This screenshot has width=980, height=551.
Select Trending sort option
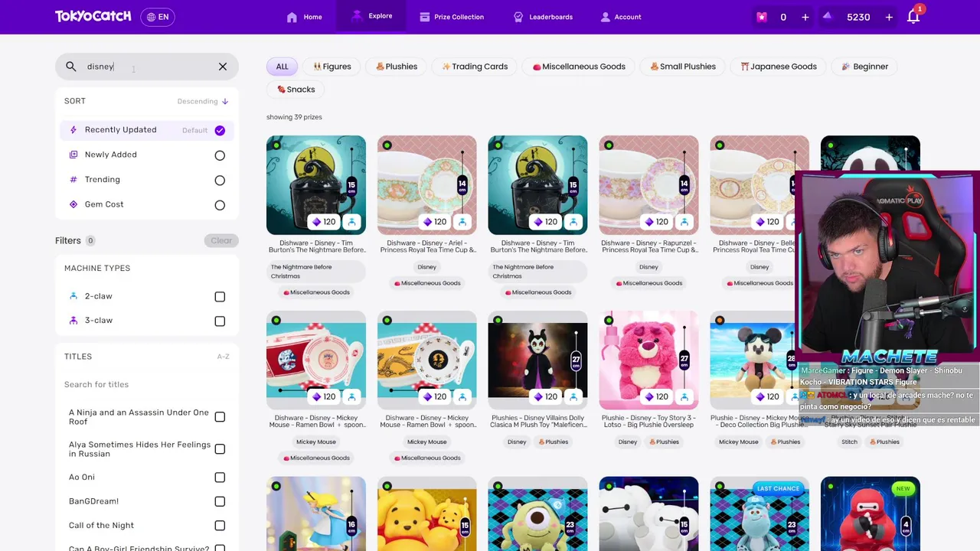146,180
